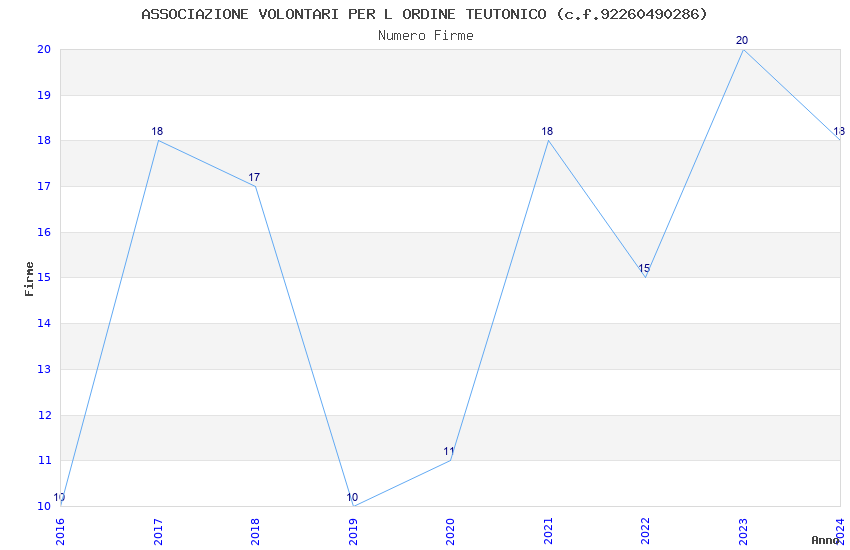Viewport: 850px width, 550px height.
Task: Click y-axis tick label 14
Action: [x=44, y=323]
